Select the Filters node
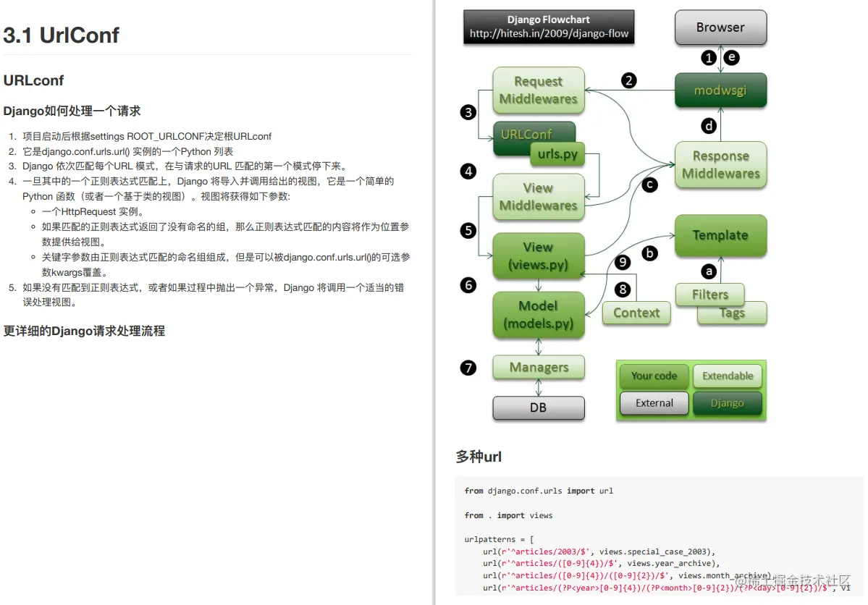 click(709, 295)
